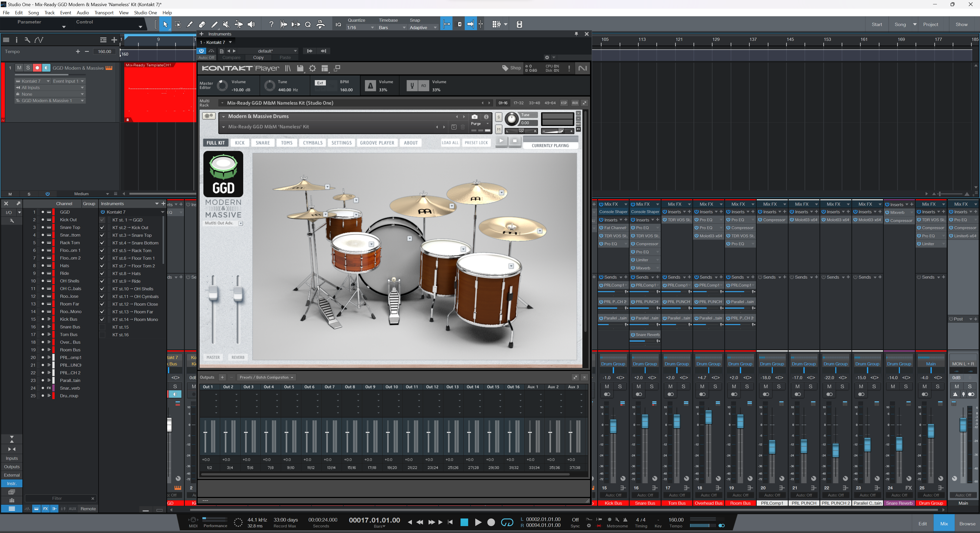The height and width of the screenshot is (533, 980).
Task: Open the Transport menu
Action: click(x=104, y=13)
